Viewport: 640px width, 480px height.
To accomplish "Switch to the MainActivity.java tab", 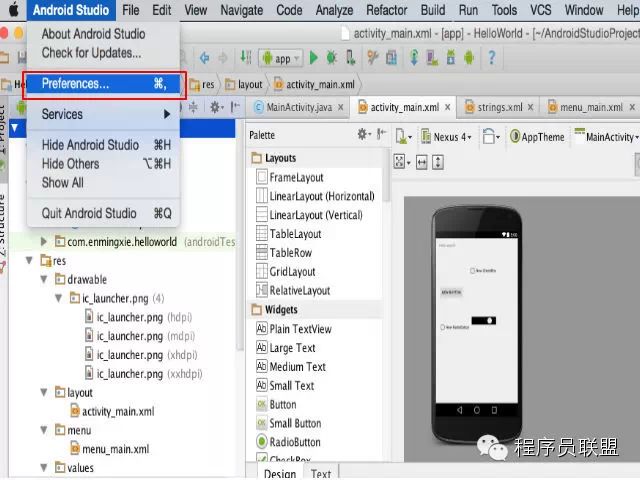I will pyautogui.click(x=298, y=107).
